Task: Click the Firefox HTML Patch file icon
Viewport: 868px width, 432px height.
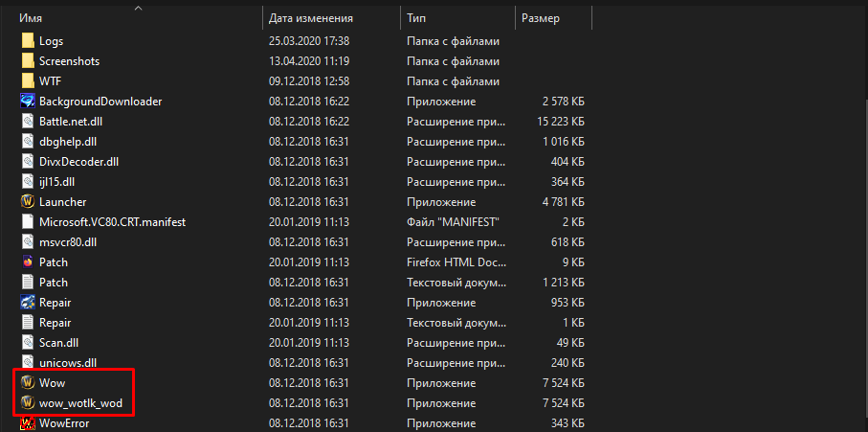Action: [28, 261]
